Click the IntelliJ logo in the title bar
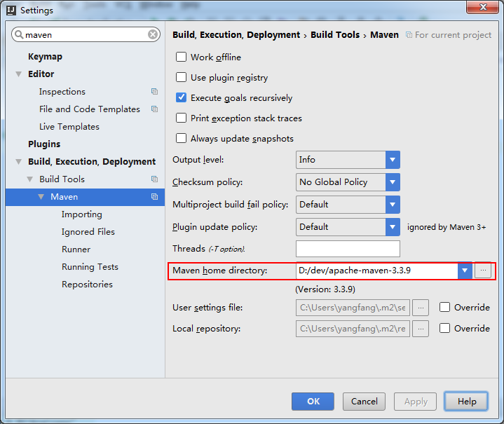 [11, 11]
